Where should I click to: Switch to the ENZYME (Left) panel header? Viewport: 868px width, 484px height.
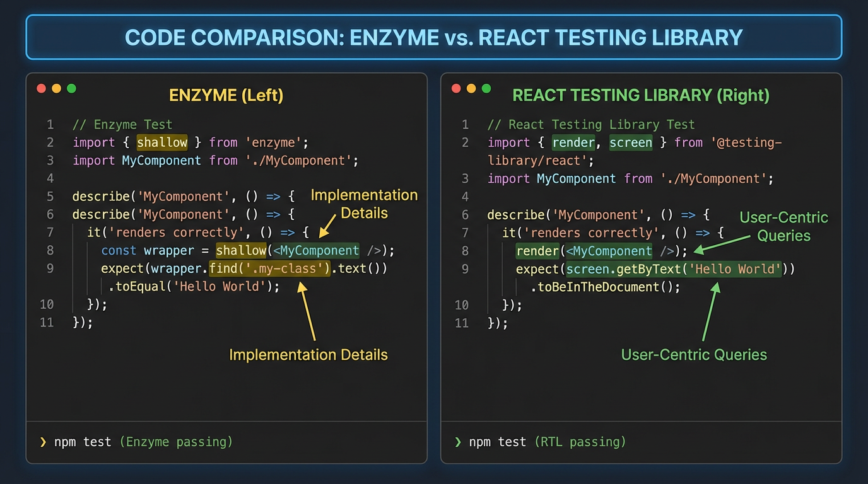coord(226,95)
